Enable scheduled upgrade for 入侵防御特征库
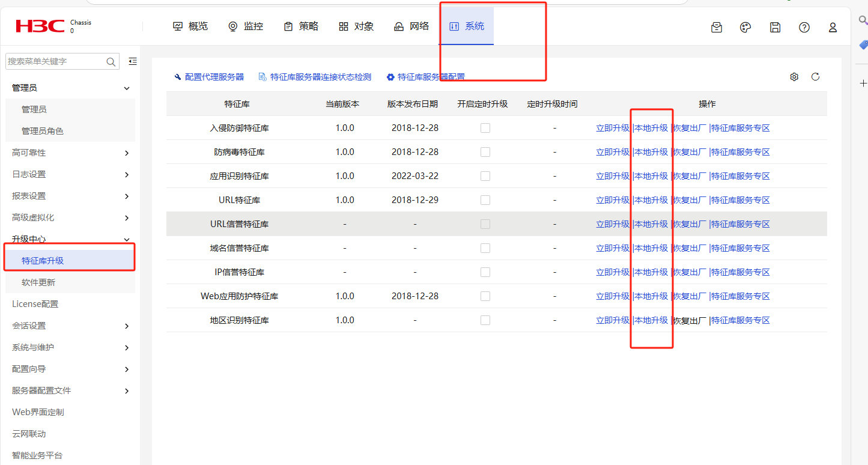The image size is (868, 465). [x=485, y=128]
